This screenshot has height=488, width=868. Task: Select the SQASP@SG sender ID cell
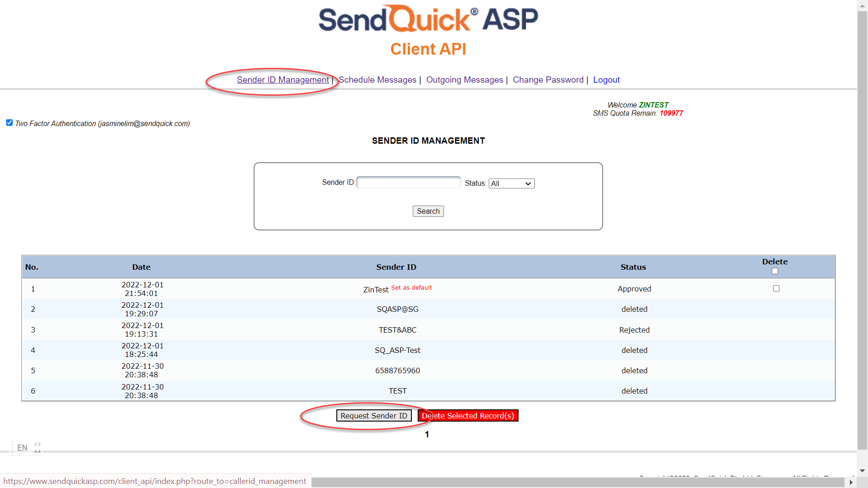pyautogui.click(x=397, y=309)
